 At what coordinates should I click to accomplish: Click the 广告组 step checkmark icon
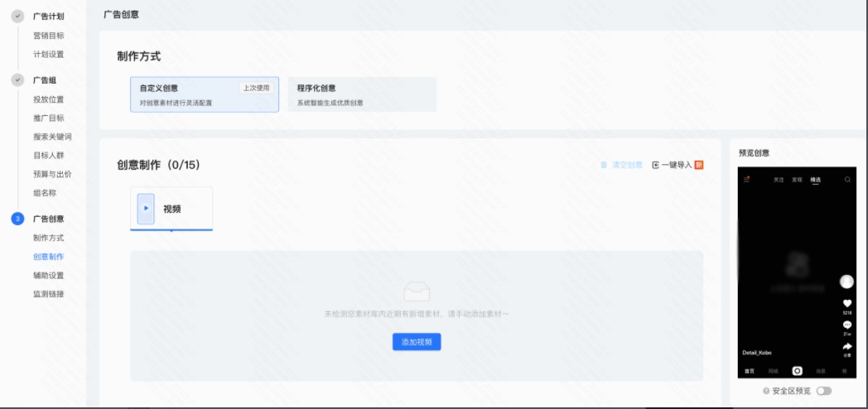coord(17,80)
